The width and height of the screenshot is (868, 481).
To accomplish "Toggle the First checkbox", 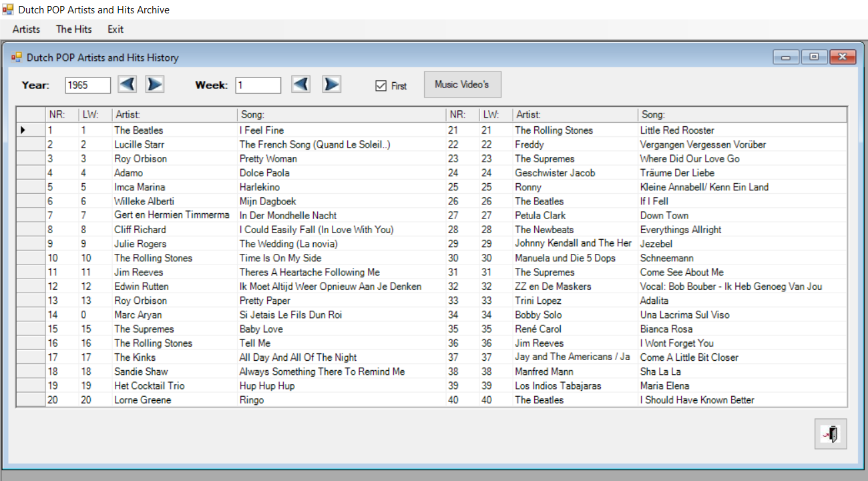I will click(x=381, y=86).
